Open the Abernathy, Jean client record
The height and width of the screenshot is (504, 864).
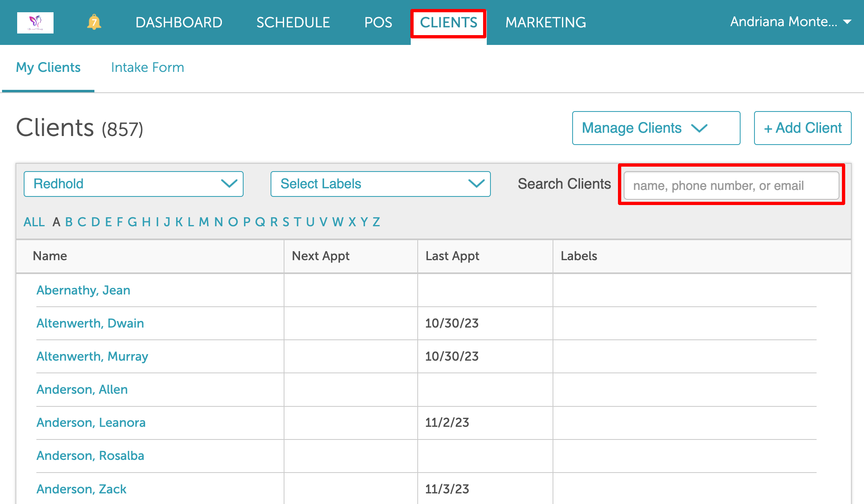tap(83, 290)
